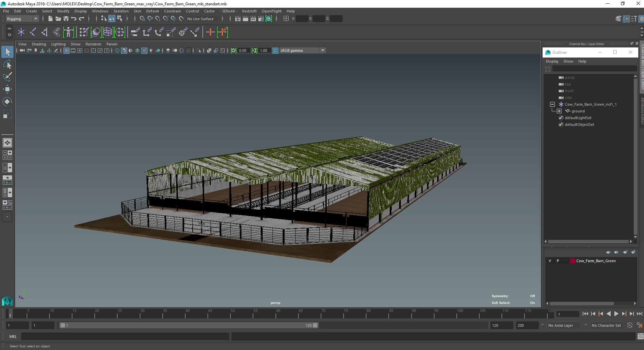Toggle the viewport grid display icon
The image size is (644, 350).
click(x=66, y=50)
